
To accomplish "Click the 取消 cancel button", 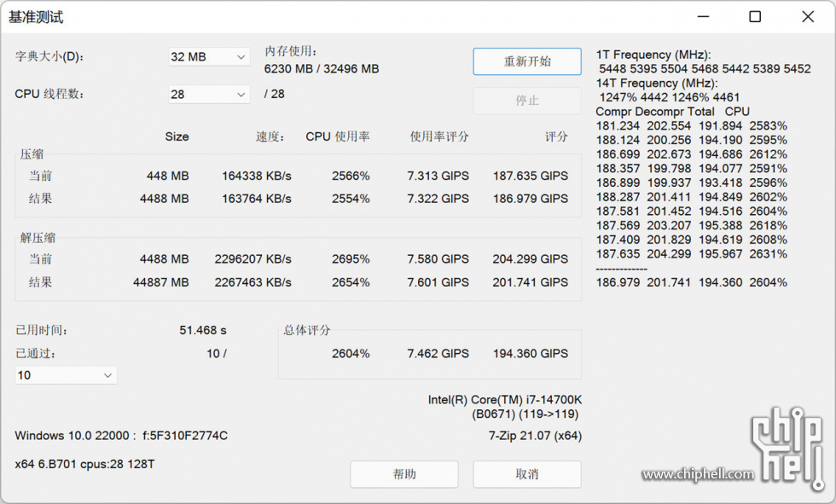I will coord(527,474).
